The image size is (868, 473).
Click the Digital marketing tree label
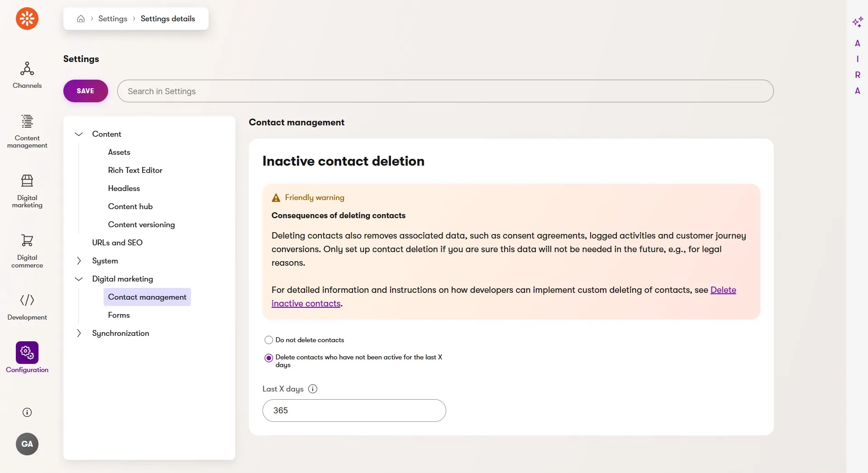point(123,279)
